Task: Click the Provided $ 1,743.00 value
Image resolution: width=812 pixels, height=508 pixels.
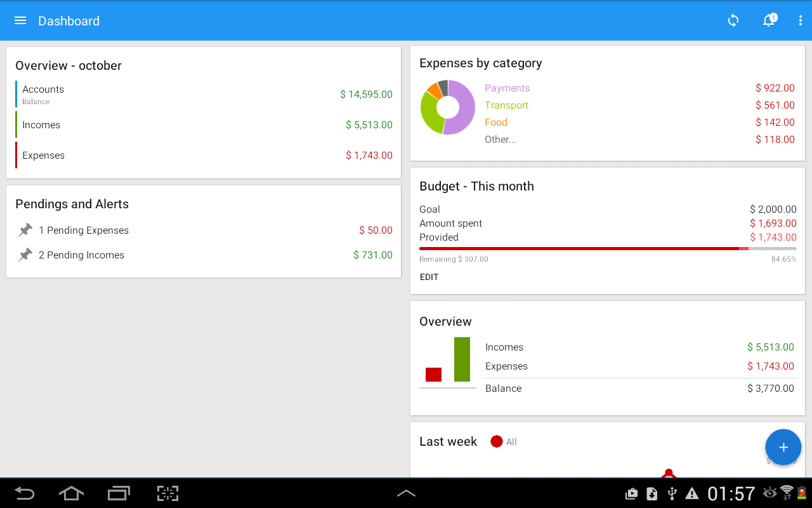Action: (773, 237)
